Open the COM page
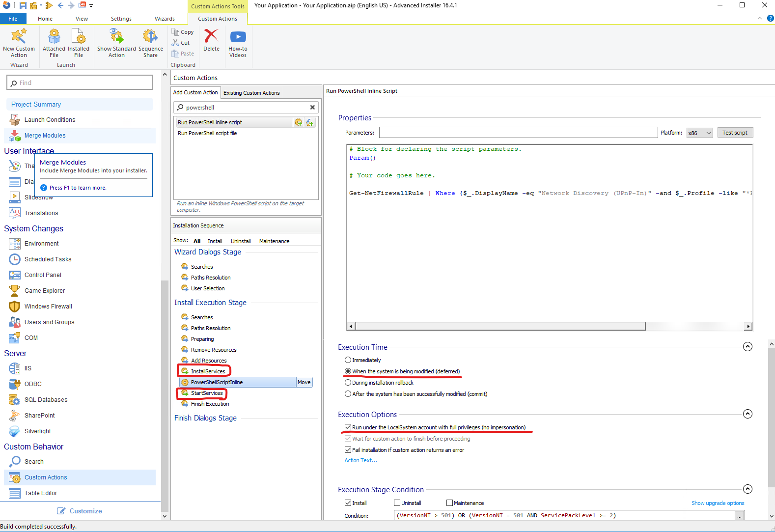The width and height of the screenshot is (775, 532). 31,338
